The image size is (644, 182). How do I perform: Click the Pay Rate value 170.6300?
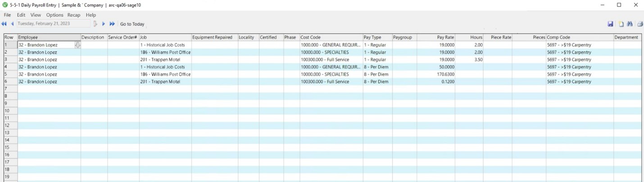[x=436, y=74]
